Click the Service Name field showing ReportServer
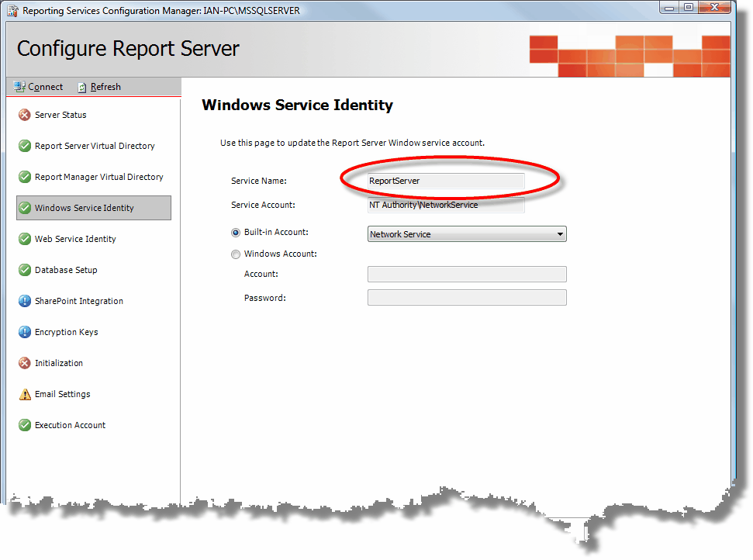 (446, 181)
